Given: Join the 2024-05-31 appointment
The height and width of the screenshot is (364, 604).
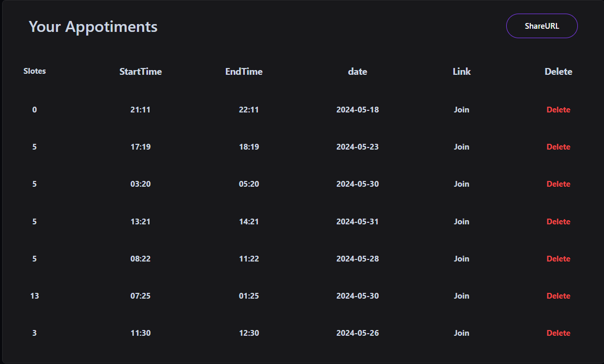Looking at the screenshot, I should tap(461, 221).
